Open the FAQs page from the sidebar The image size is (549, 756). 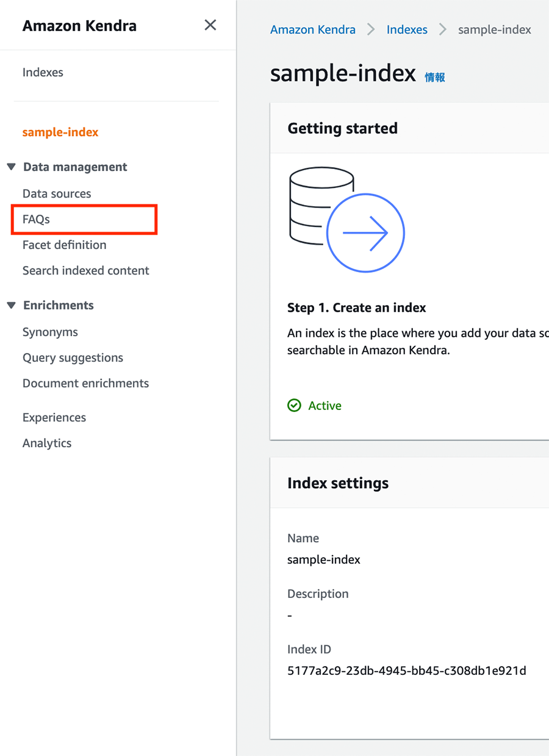[37, 219]
